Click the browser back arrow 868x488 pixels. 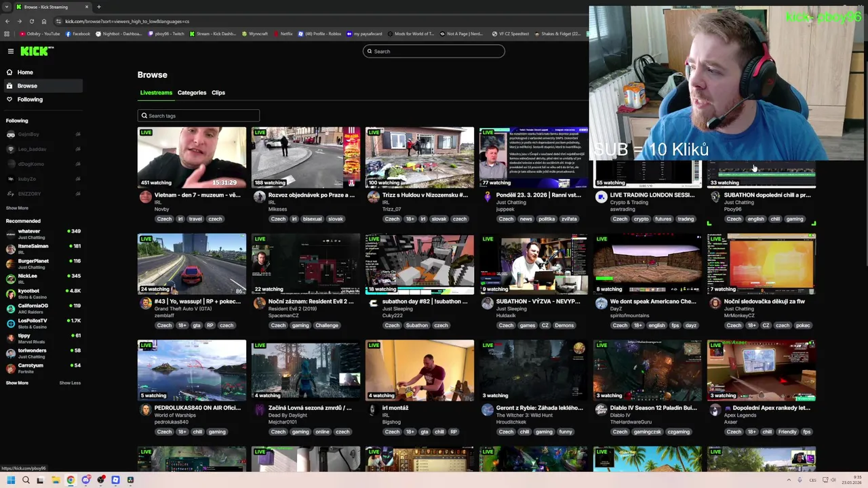click(7, 21)
